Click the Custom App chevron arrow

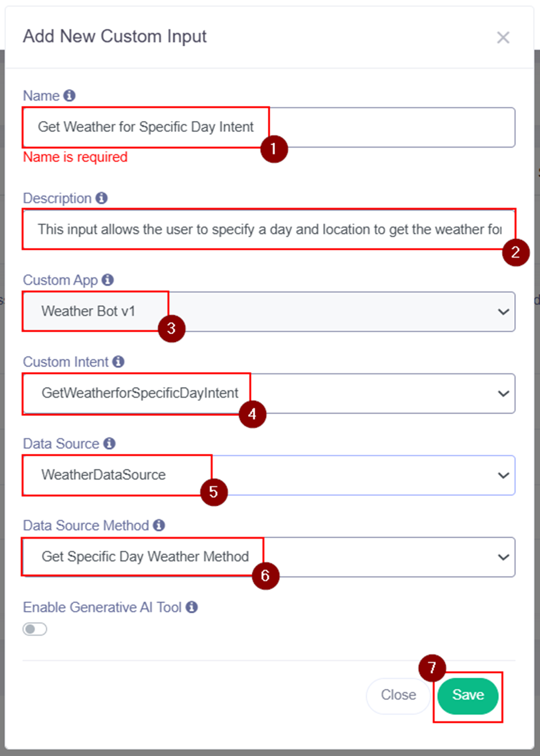pos(503,312)
